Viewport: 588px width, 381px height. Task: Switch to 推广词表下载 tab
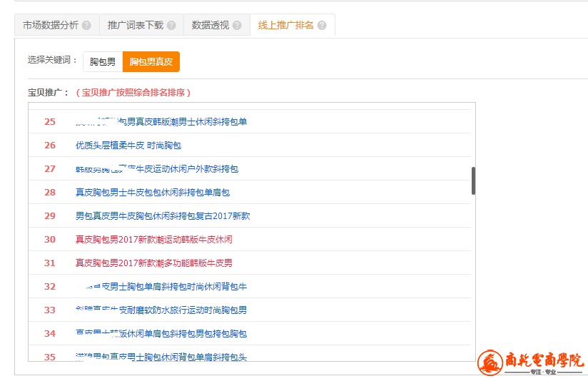tap(141, 25)
